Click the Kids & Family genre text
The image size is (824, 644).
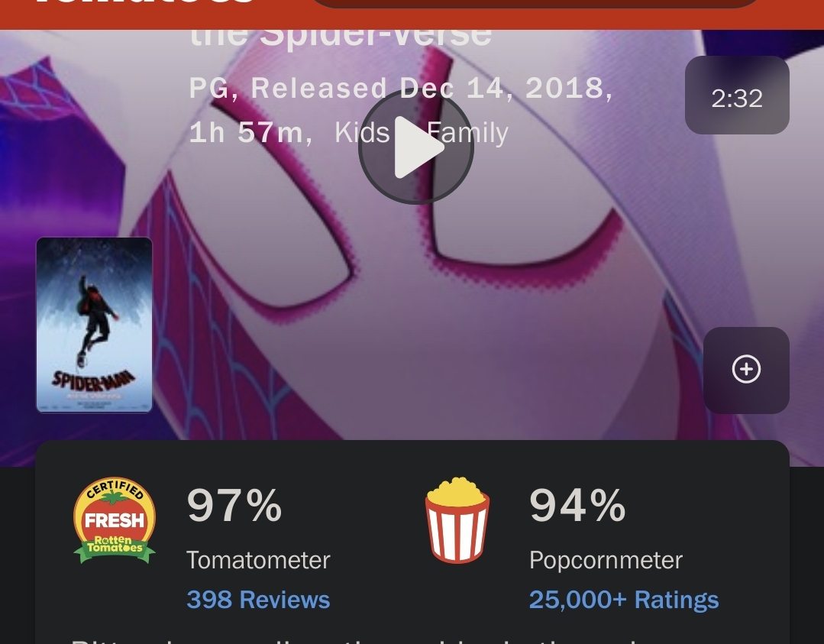point(422,132)
